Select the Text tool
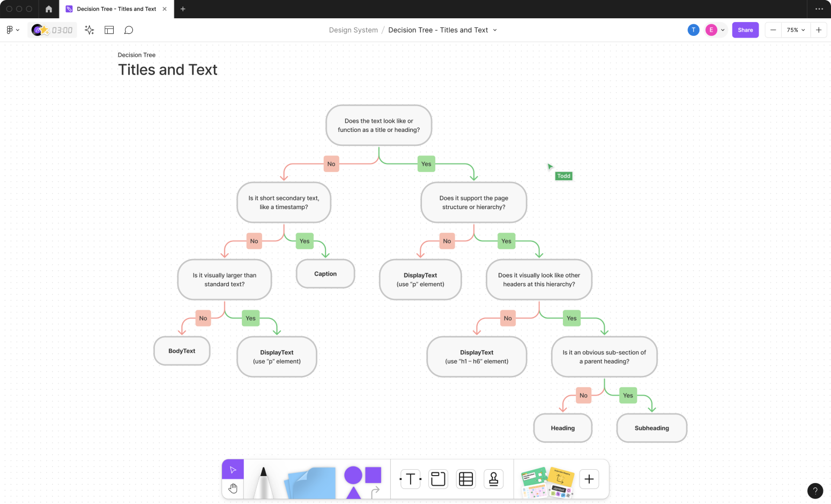Screen dimensions: 831x504 (411, 479)
